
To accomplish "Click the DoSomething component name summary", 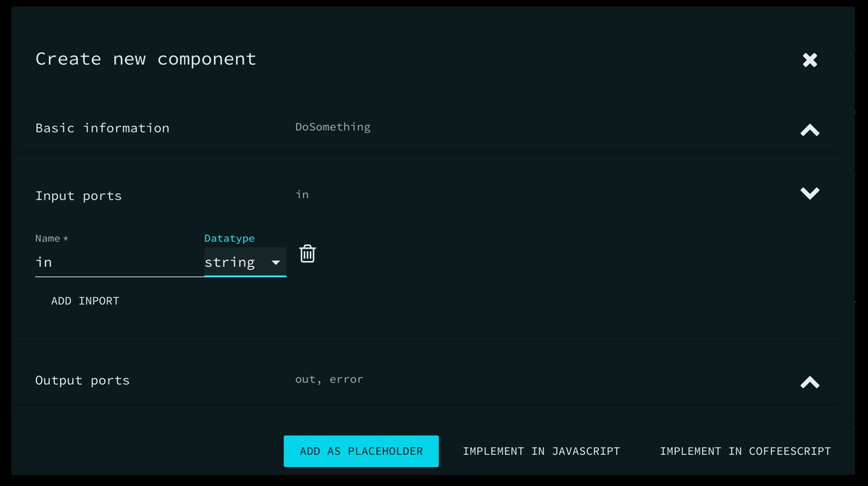I will [333, 127].
